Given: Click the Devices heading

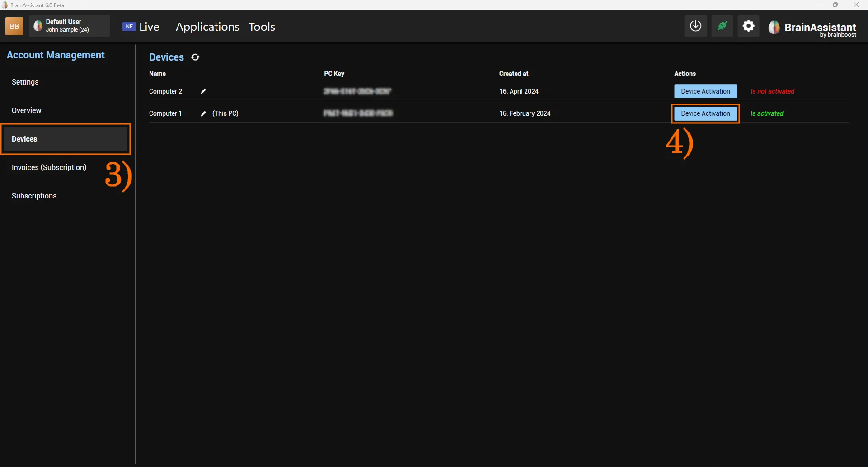Looking at the screenshot, I should point(166,57).
